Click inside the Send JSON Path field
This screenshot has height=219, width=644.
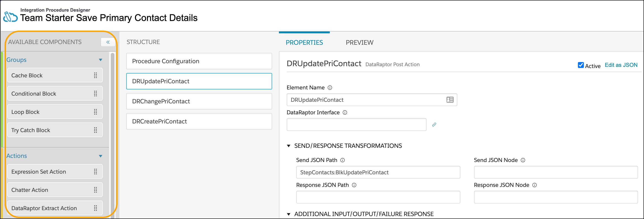(378, 172)
